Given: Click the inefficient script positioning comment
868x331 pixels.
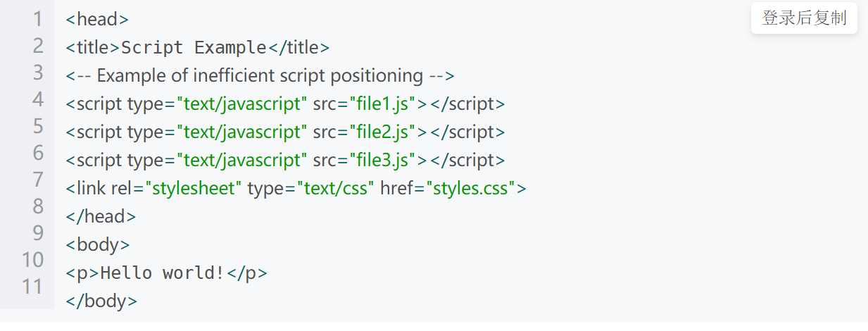Looking at the screenshot, I should point(260,75).
